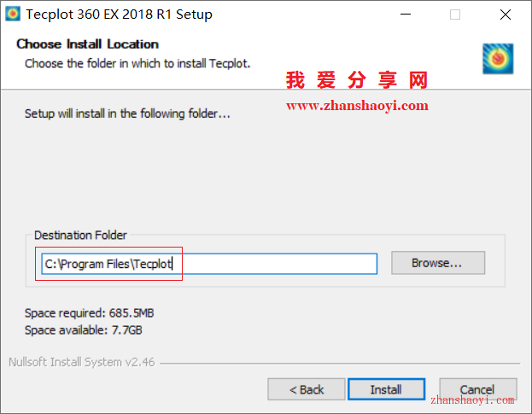Screen dimensions: 532x414
Task: Close the Tecplot Setup window
Action: [506, 15]
